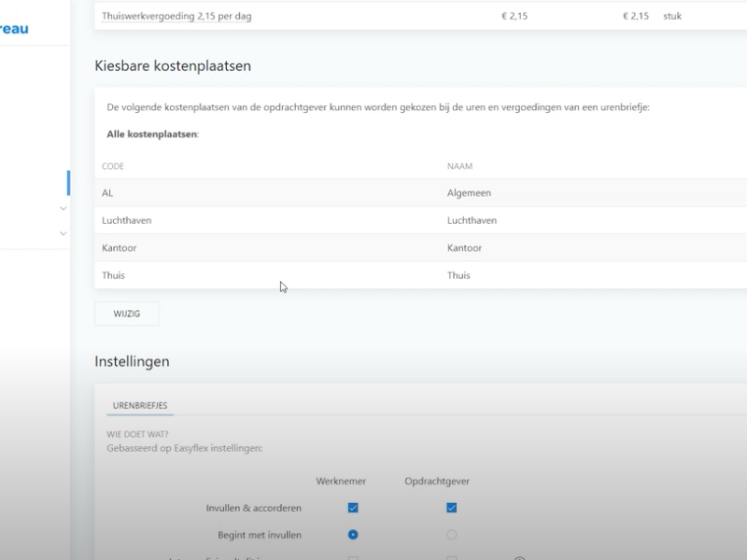
Task: Sort the table by the CODE column header
Action: click(113, 165)
